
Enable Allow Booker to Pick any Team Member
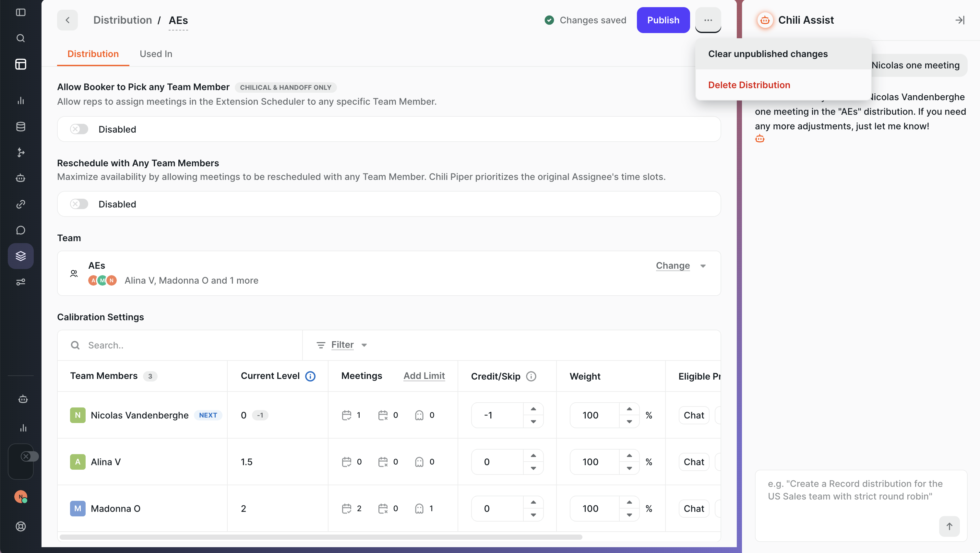click(x=79, y=129)
